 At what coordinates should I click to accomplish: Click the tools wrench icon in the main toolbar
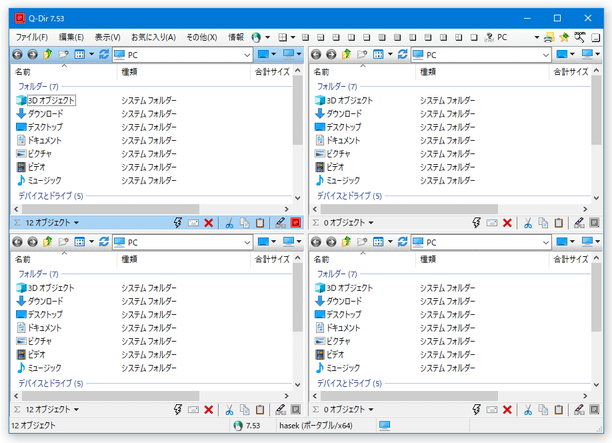(x=580, y=37)
